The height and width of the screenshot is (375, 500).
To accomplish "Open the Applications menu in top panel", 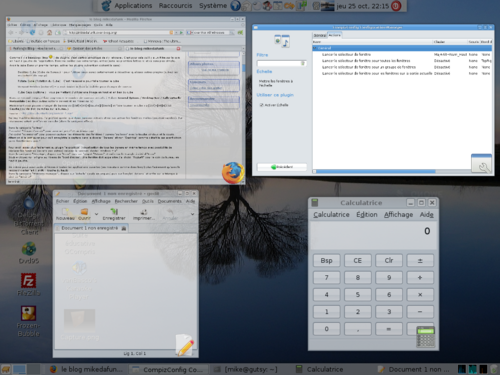I will coord(133,6).
